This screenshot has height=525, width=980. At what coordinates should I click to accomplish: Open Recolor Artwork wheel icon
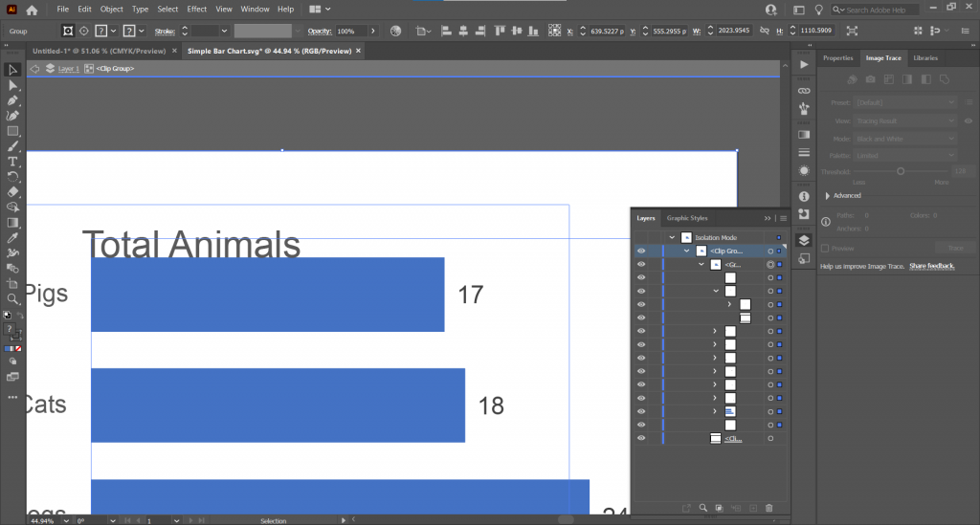pos(395,31)
